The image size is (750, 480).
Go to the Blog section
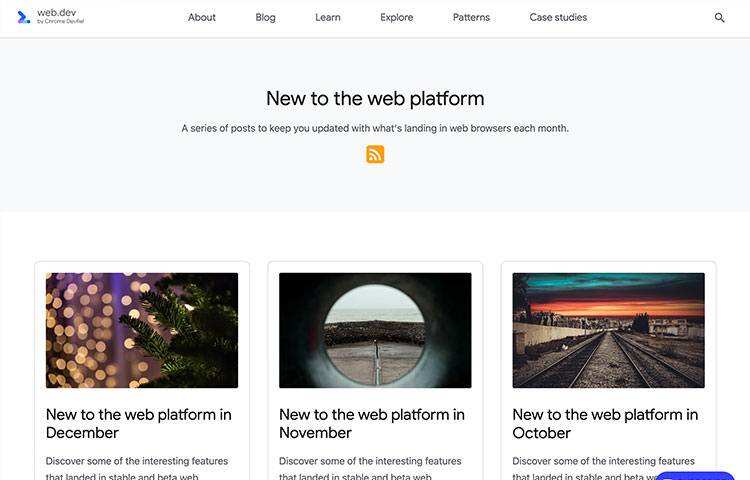tap(265, 18)
